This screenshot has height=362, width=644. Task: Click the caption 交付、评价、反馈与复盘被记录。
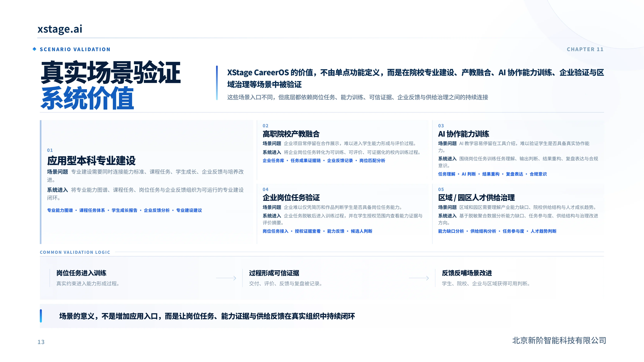285,284
